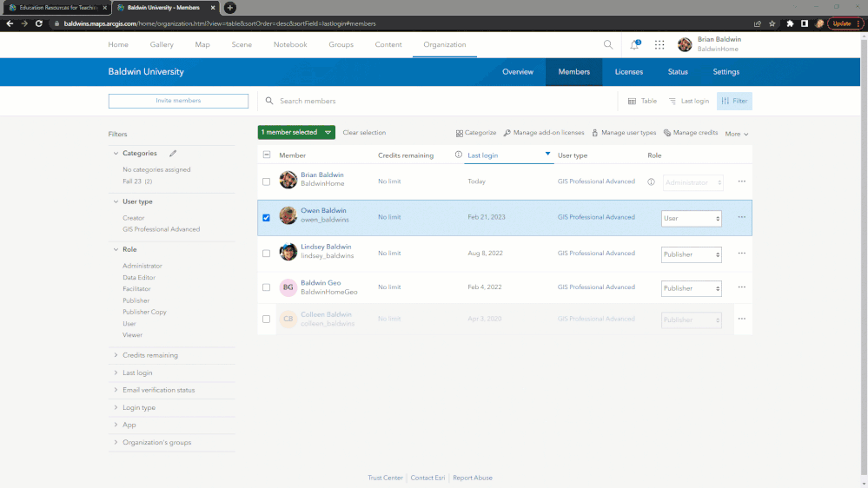Click Brian Baldwin's profile avatar in header
868x488 pixels.
pos(685,45)
